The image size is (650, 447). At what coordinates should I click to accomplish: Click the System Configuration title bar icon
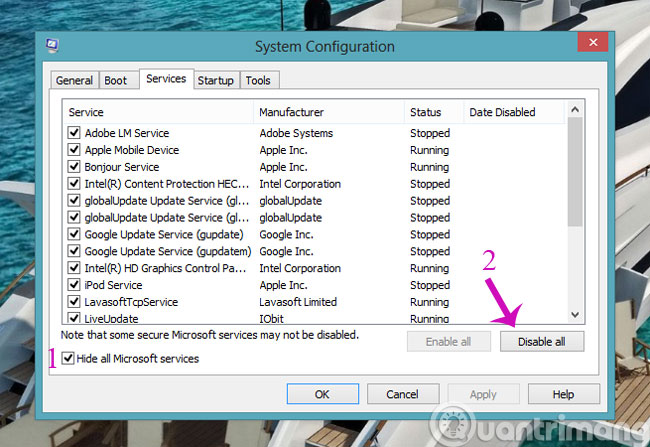52,45
